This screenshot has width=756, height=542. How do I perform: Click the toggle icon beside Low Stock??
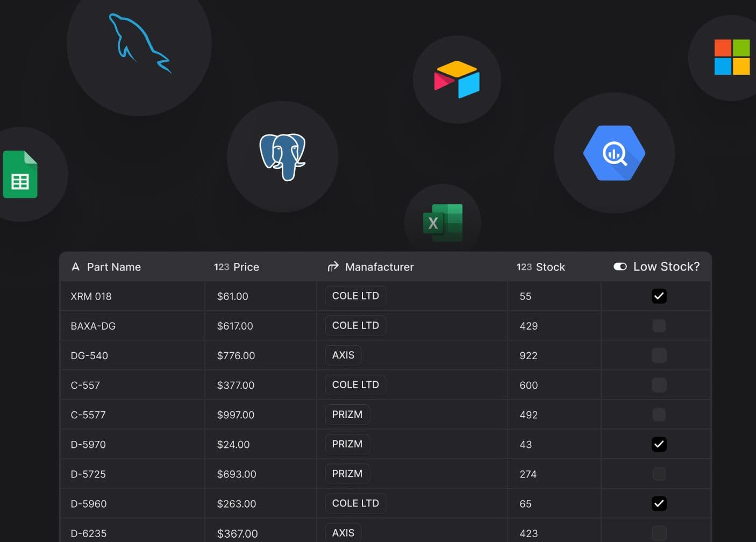619,266
